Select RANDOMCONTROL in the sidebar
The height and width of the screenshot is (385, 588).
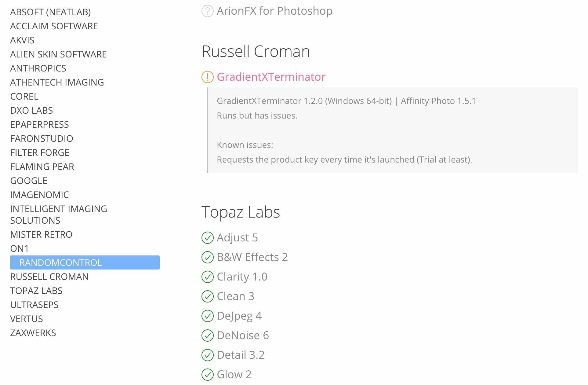[60, 263]
